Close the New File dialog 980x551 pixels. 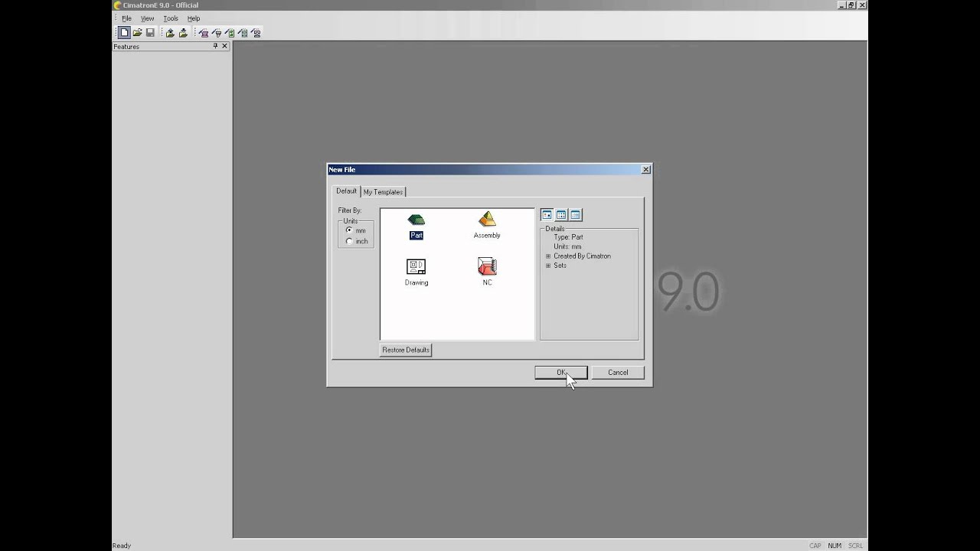click(x=645, y=170)
